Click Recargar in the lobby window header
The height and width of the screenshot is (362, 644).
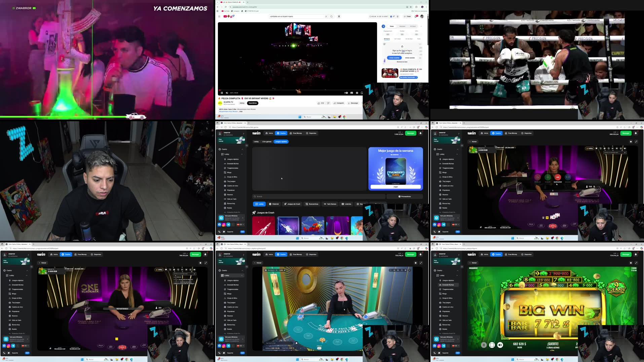click(x=411, y=133)
